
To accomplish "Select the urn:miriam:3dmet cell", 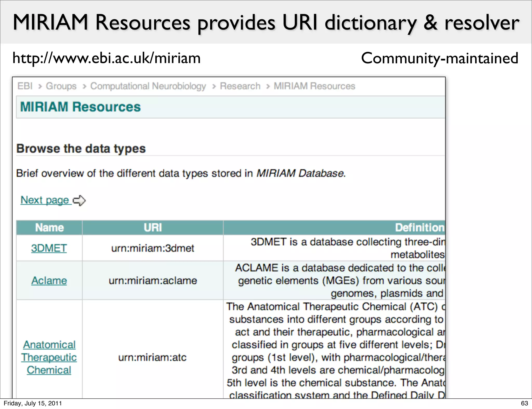I will tap(153, 248).
